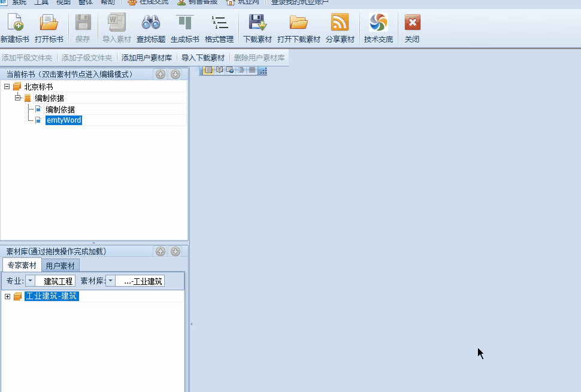Select the emtyWord tree node
Screen dimensions: 581x392
(x=63, y=120)
